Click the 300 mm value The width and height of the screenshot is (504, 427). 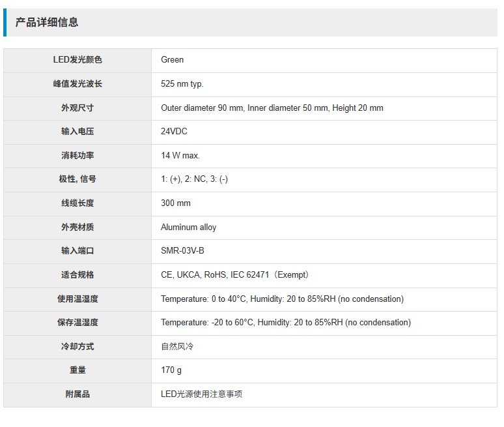point(176,203)
